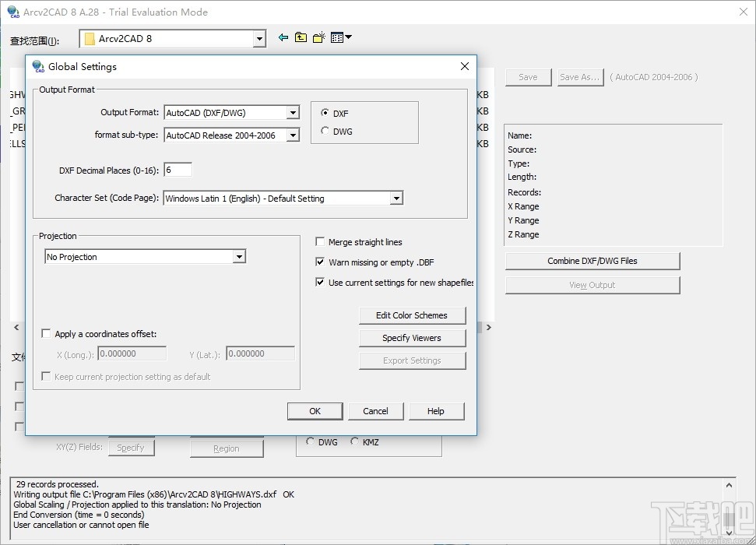This screenshot has width=756, height=545.
Task: Click the left-pointing chevron beside the file list
Action: pos(16,328)
